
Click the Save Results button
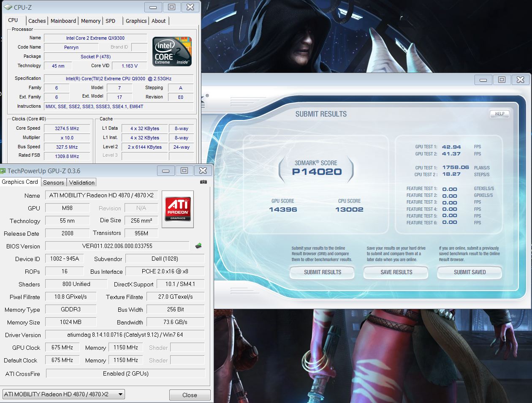pyautogui.click(x=396, y=272)
